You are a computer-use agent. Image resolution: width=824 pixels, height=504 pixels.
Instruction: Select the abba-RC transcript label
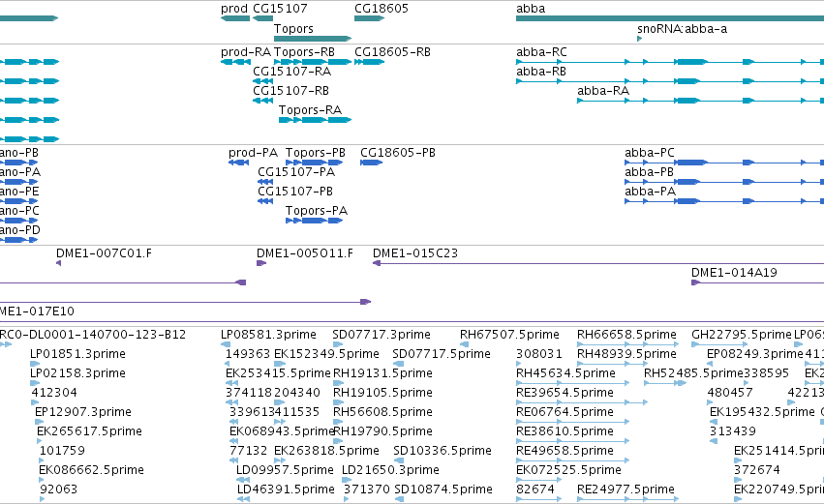542,52
